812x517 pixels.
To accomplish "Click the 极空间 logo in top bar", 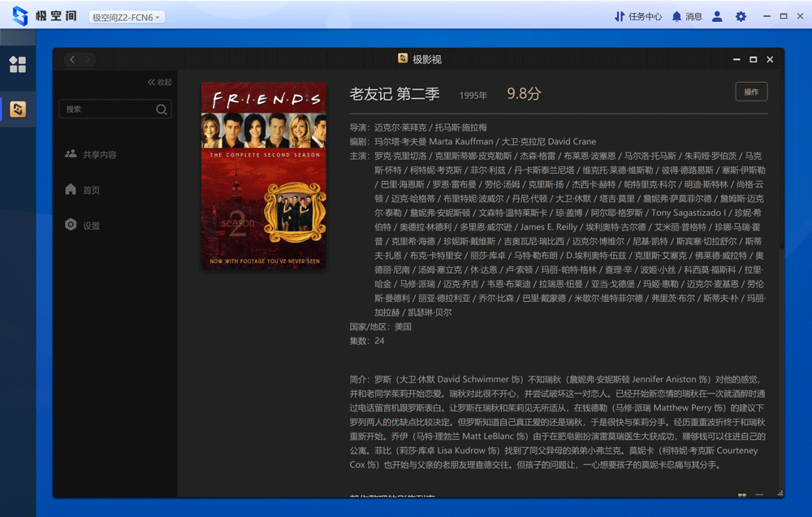I will (45, 16).
